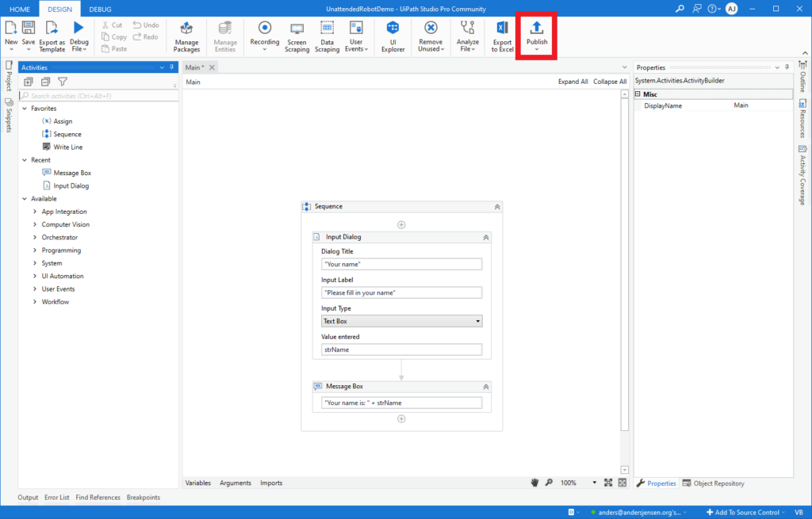Image resolution: width=812 pixels, height=519 pixels.
Task: Click the search activities field
Action: (98, 96)
